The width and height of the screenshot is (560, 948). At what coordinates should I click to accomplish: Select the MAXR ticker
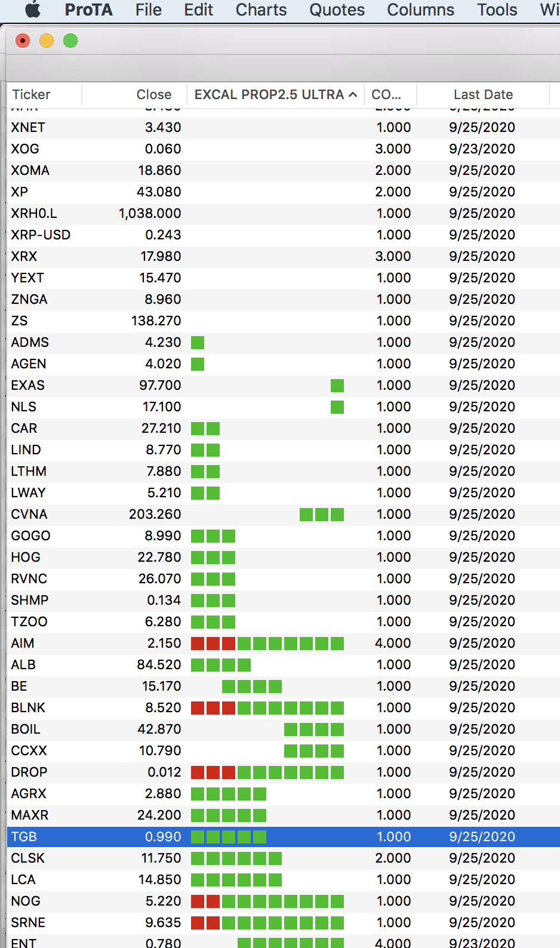[30, 815]
